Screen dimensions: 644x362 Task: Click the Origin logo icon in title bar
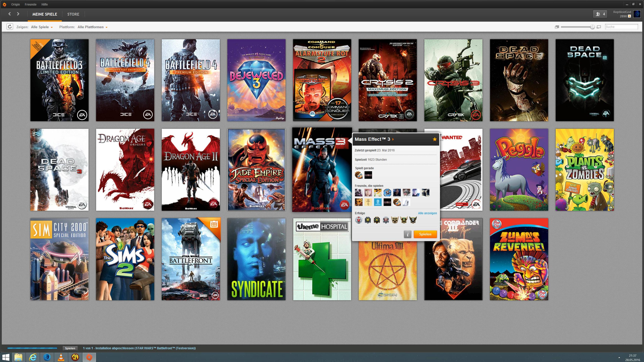pos(4,4)
